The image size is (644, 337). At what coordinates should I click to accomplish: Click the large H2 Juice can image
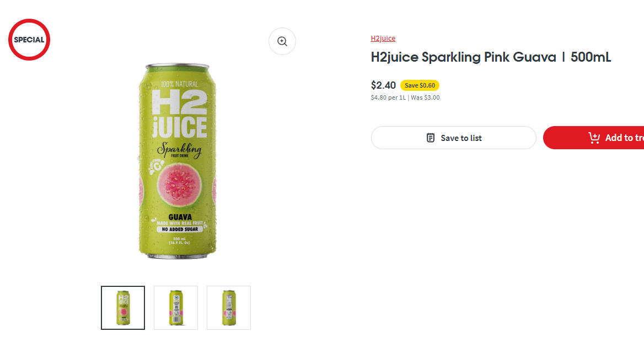click(x=178, y=160)
